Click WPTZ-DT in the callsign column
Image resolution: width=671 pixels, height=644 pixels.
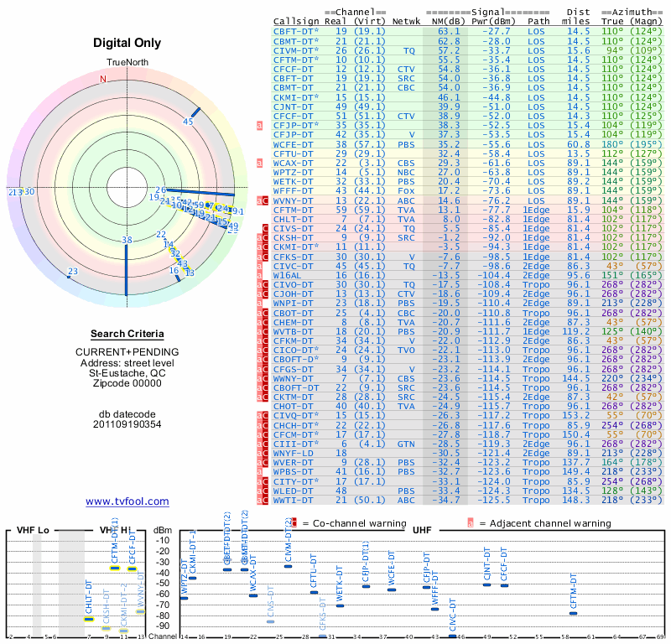tap(293, 173)
